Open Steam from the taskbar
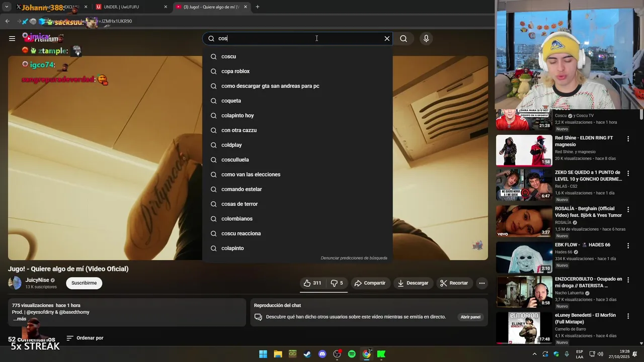This screenshot has height=362, width=644. tap(307, 354)
